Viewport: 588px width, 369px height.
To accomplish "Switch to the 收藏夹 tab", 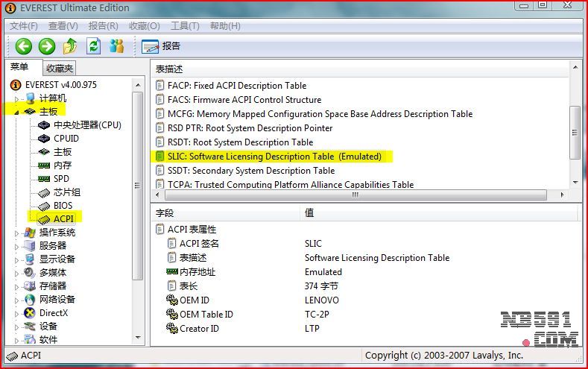I will 60,69.
